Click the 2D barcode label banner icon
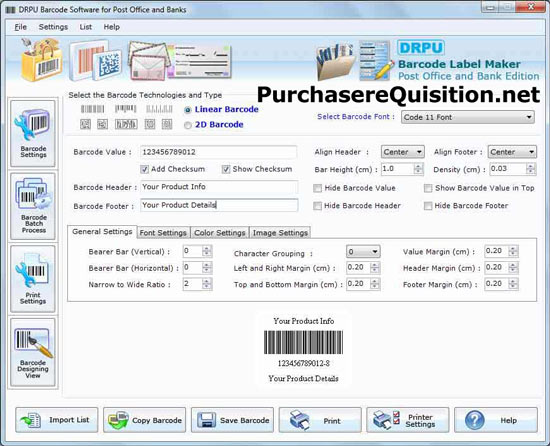 coord(95,61)
